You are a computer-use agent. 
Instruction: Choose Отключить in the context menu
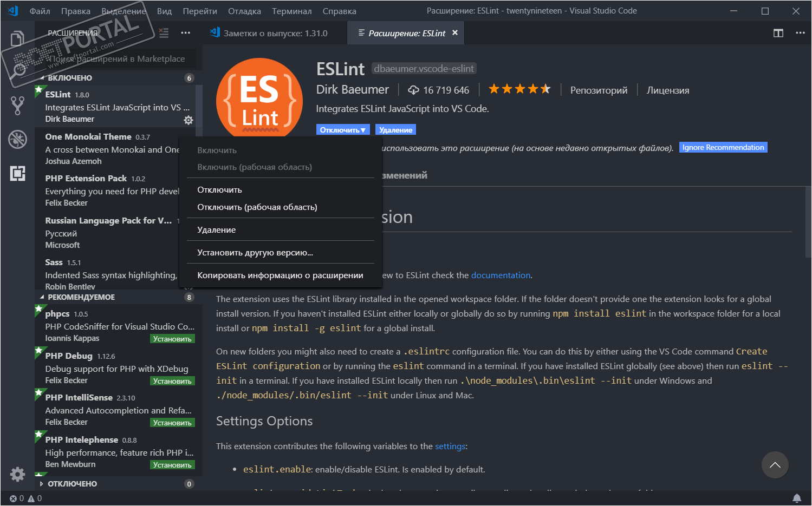280,190
